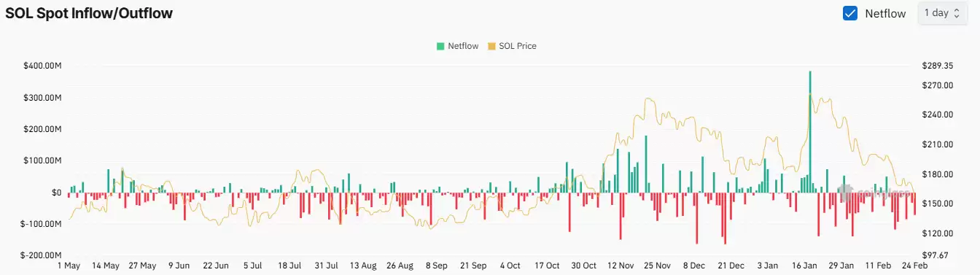The width and height of the screenshot is (980, 275).
Task: Open the 1 day interval dropdown
Action: coord(942,13)
